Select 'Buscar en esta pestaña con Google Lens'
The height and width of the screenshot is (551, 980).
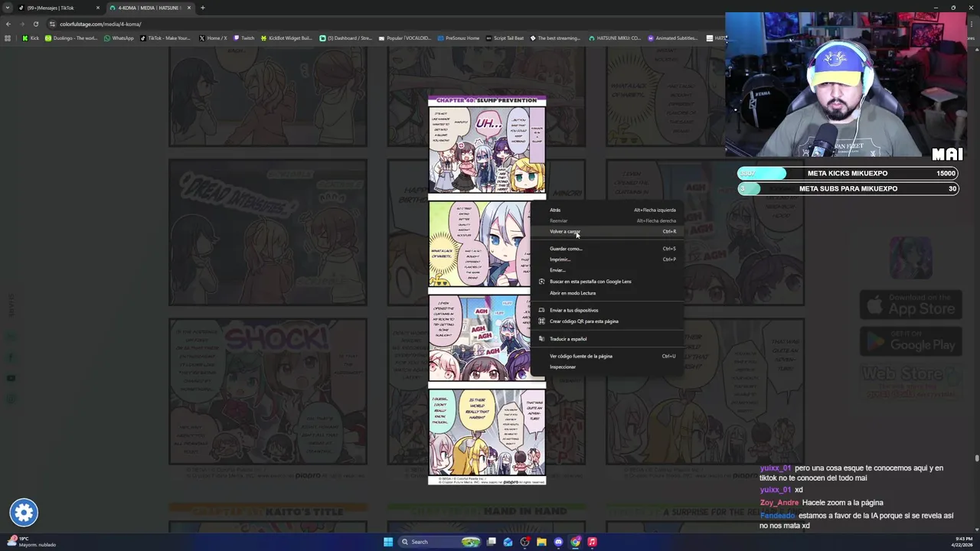pos(608,282)
